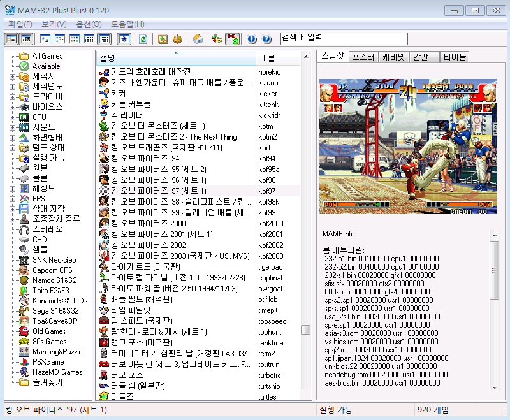Screen dimensions: 510x420
Task: Click the search box labeled 검색어 입력
Action: pos(344,39)
